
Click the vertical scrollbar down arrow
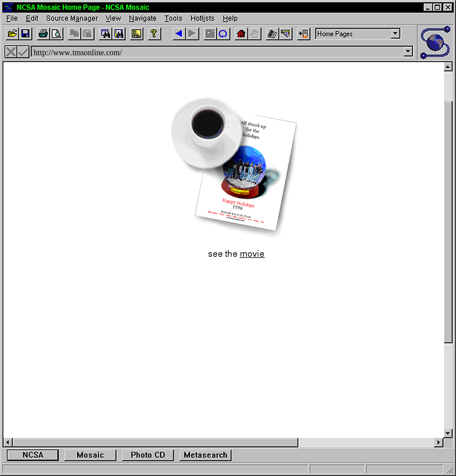448,433
